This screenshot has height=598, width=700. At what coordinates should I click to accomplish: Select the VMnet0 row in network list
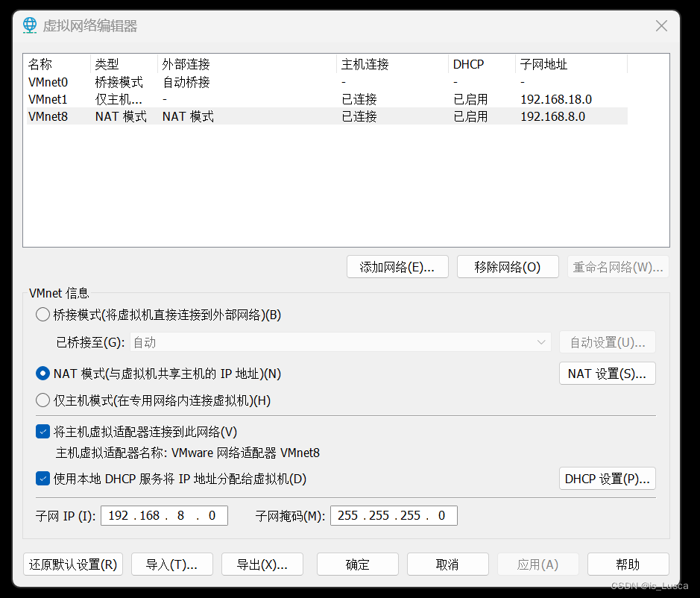327,82
